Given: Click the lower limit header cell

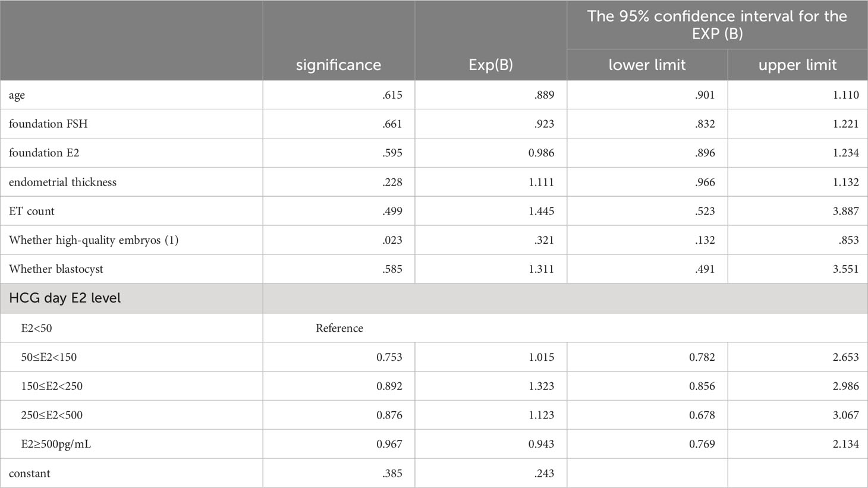Looking at the screenshot, I should pyautogui.click(x=647, y=65).
